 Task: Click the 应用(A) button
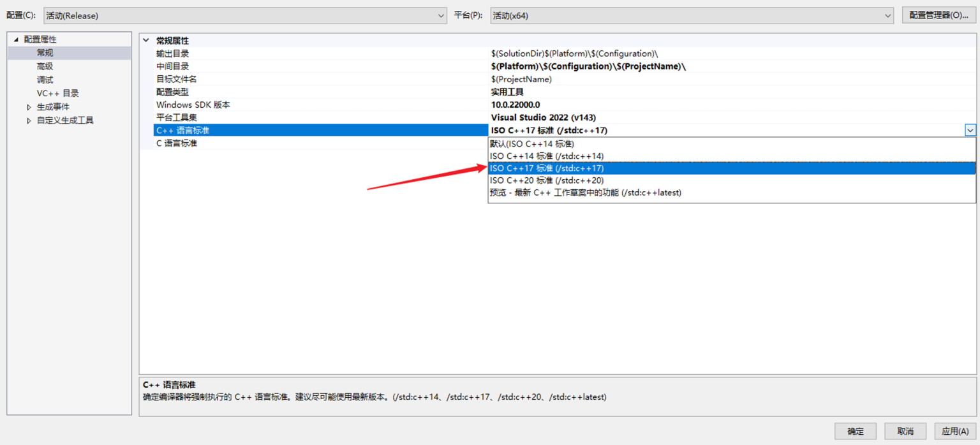[955, 432]
